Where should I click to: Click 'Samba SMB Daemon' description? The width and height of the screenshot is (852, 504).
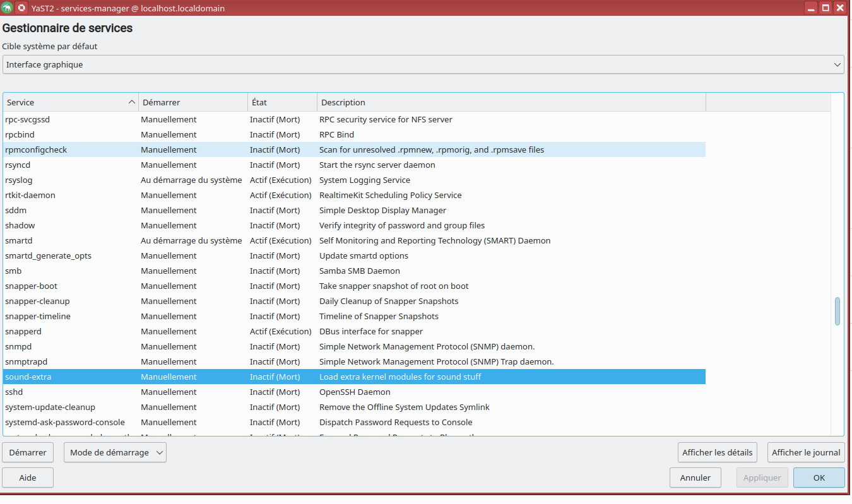pos(360,271)
